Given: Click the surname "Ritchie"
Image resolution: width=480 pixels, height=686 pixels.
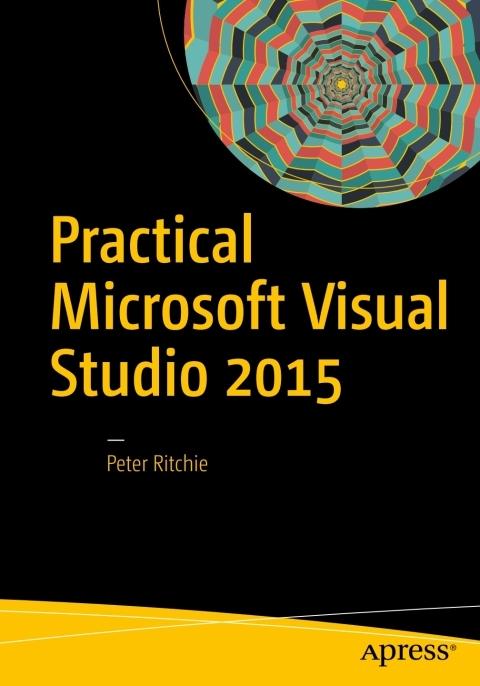Looking at the screenshot, I should tap(182, 464).
